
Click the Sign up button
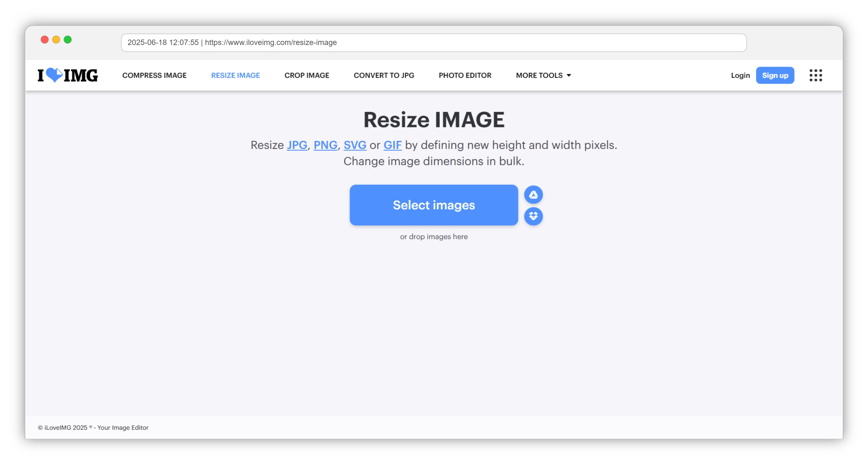(x=775, y=75)
